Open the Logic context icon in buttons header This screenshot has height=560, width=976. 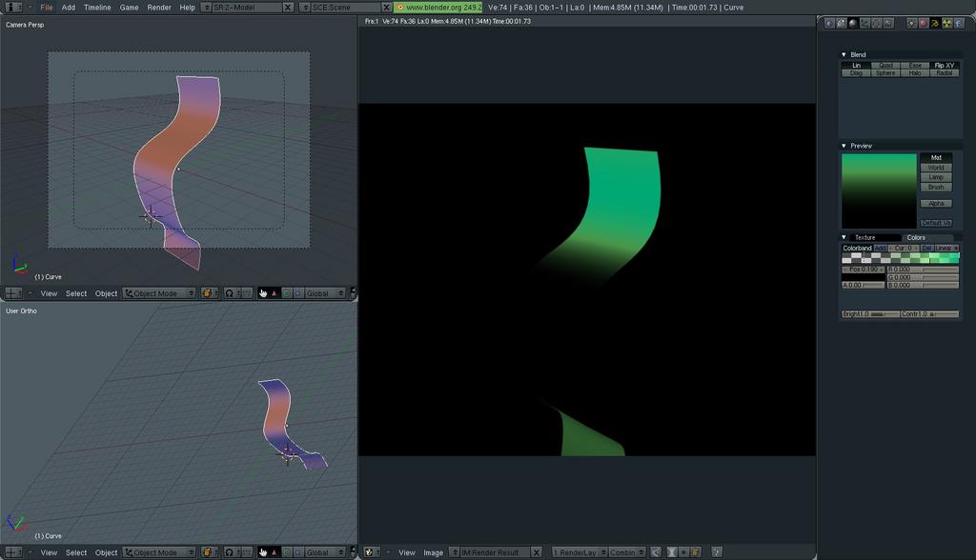point(830,23)
